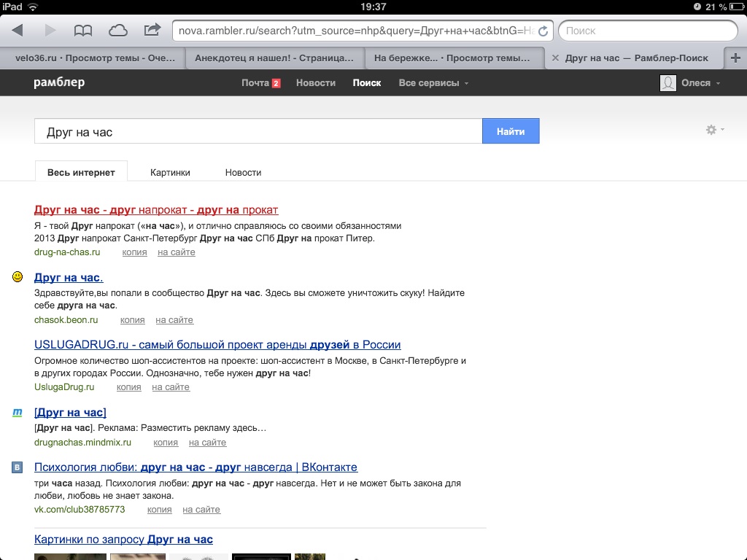Open Новости in the top menu
Image resolution: width=747 pixels, height=560 pixels.
click(x=316, y=83)
